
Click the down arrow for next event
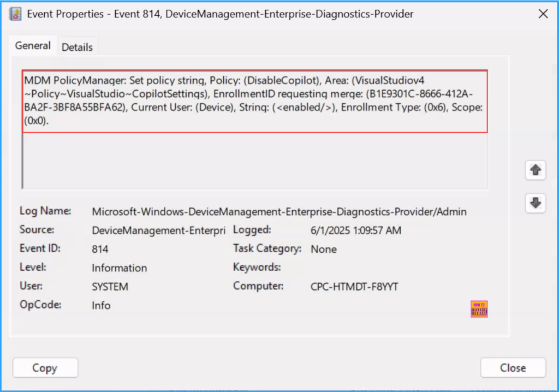pos(535,203)
